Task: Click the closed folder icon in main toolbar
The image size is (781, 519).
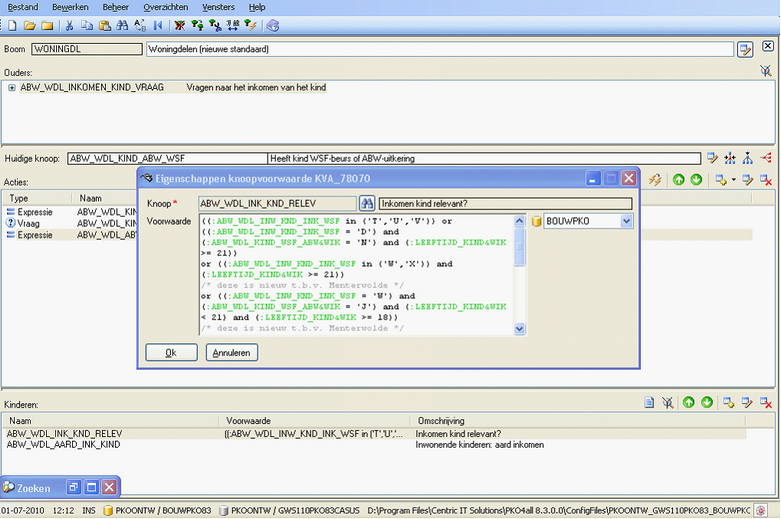Action: point(47,25)
